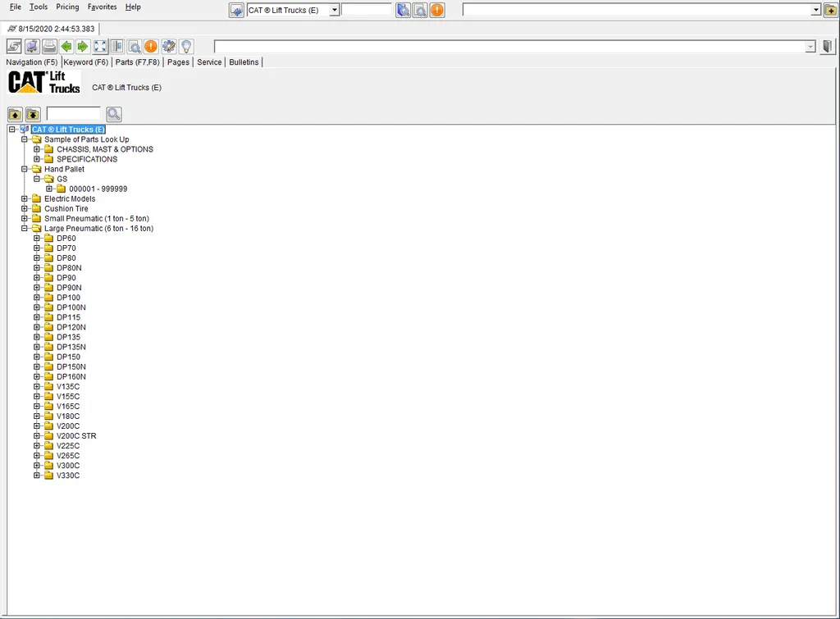The width and height of the screenshot is (840, 619).
Task: Expand the 000001 - 999999 serial range folder
Action: click(x=48, y=189)
